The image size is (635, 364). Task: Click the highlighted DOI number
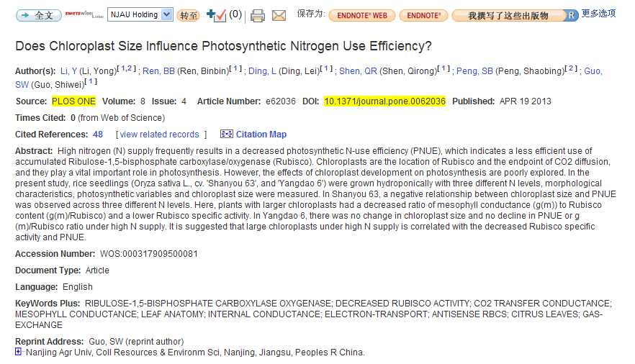384,101
